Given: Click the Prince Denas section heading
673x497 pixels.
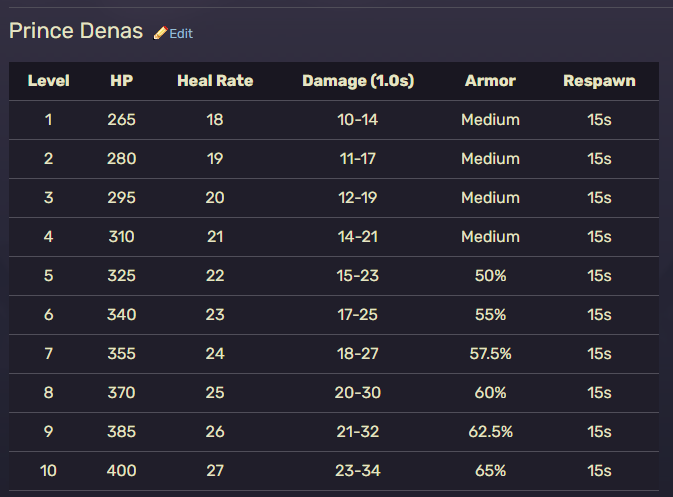Looking at the screenshot, I should [76, 31].
